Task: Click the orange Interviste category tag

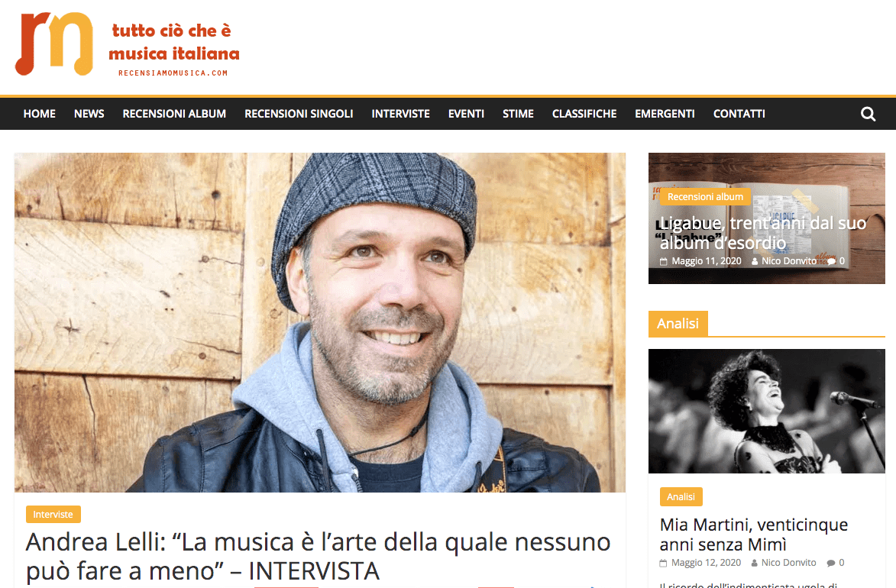Action: (x=53, y=514)
